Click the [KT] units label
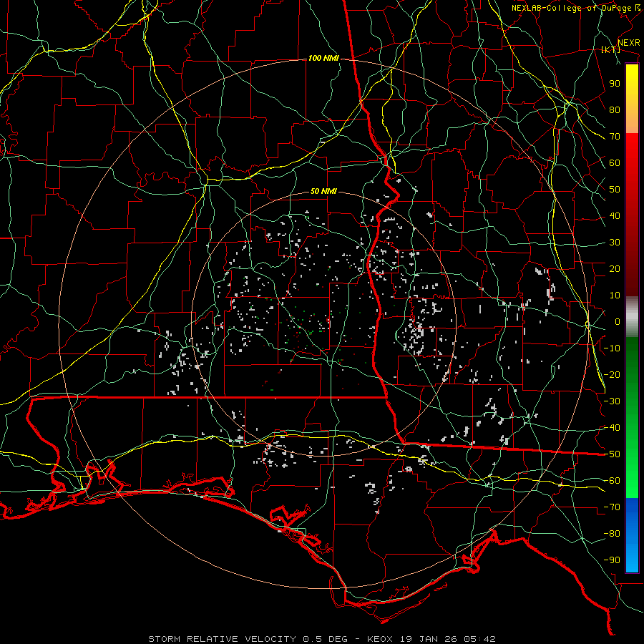The width and height of the screenshot is (644, 644). click(610, 49)
